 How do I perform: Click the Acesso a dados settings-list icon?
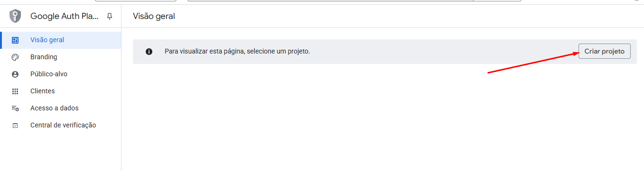(x=15, y=108)
